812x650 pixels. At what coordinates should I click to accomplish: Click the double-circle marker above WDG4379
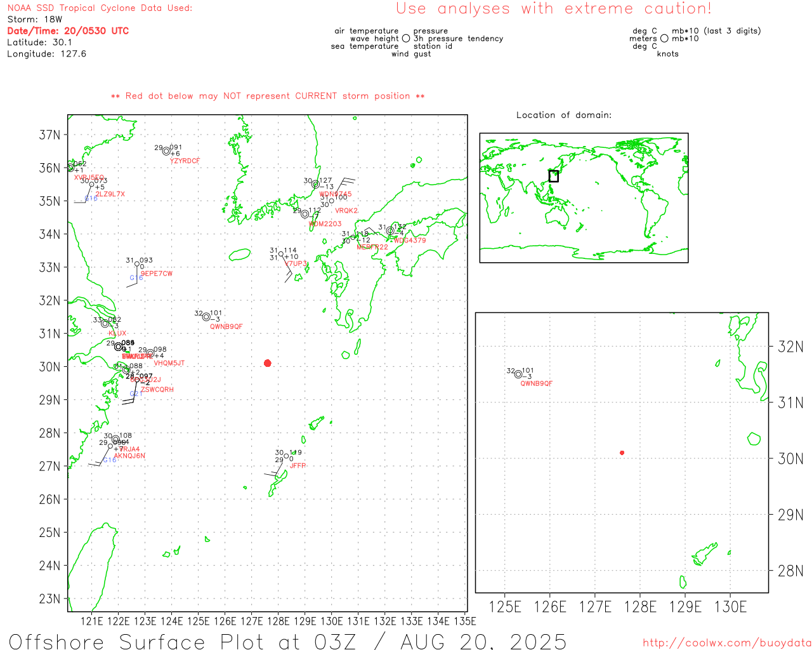coord(390,231)
